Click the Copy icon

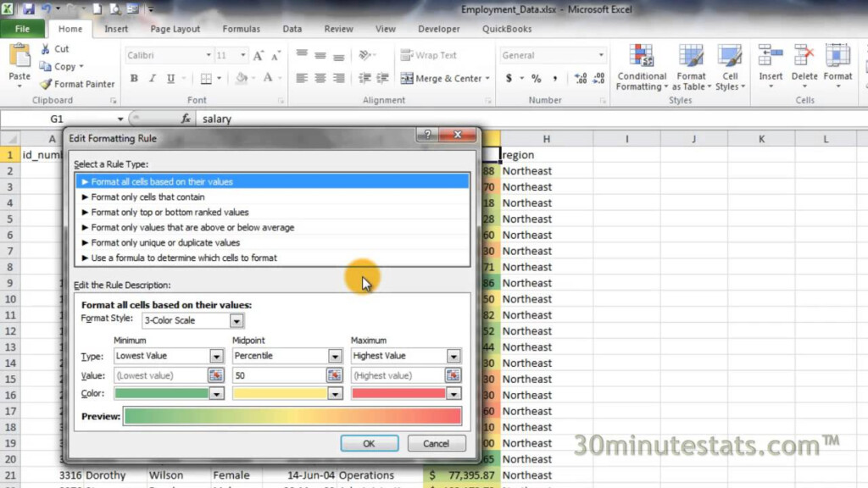pyautogui.click(x=46, y=66)
